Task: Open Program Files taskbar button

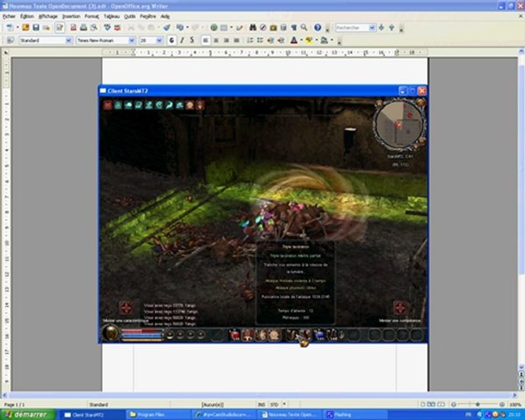Action: coord(158,415)
